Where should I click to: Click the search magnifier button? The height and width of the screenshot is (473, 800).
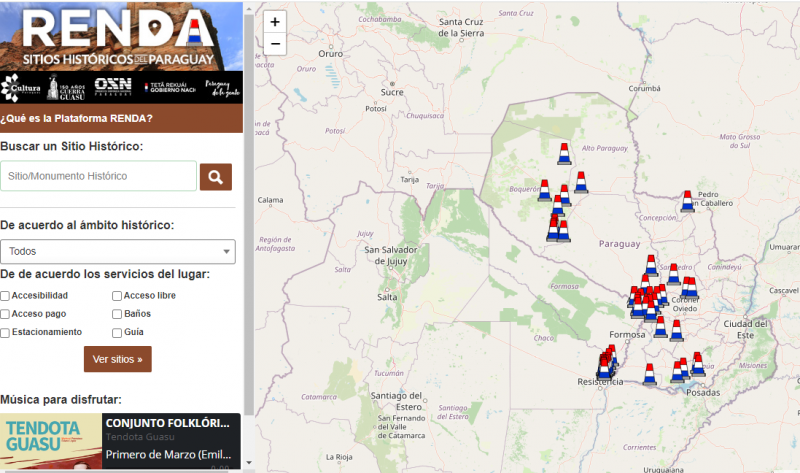pos(215,177)
